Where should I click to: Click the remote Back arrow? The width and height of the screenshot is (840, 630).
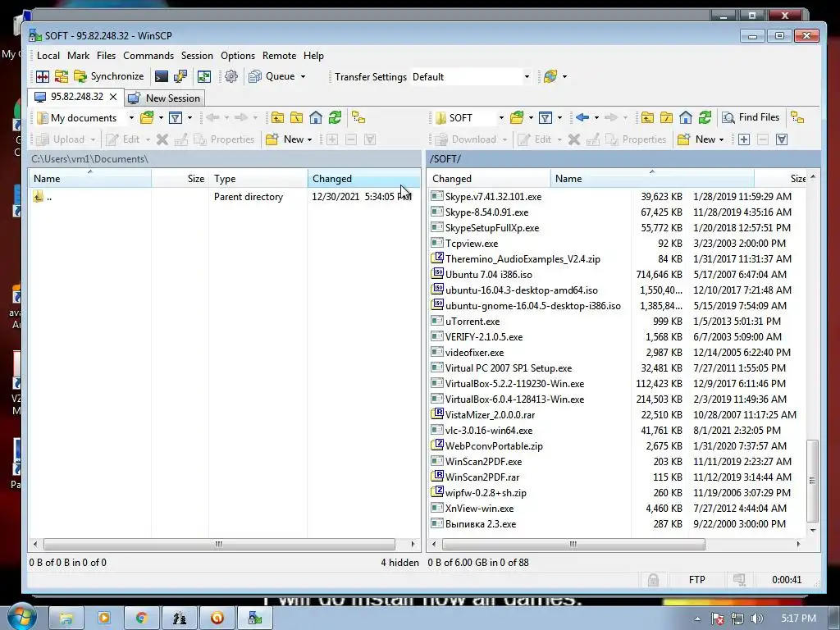click(582, 118)
